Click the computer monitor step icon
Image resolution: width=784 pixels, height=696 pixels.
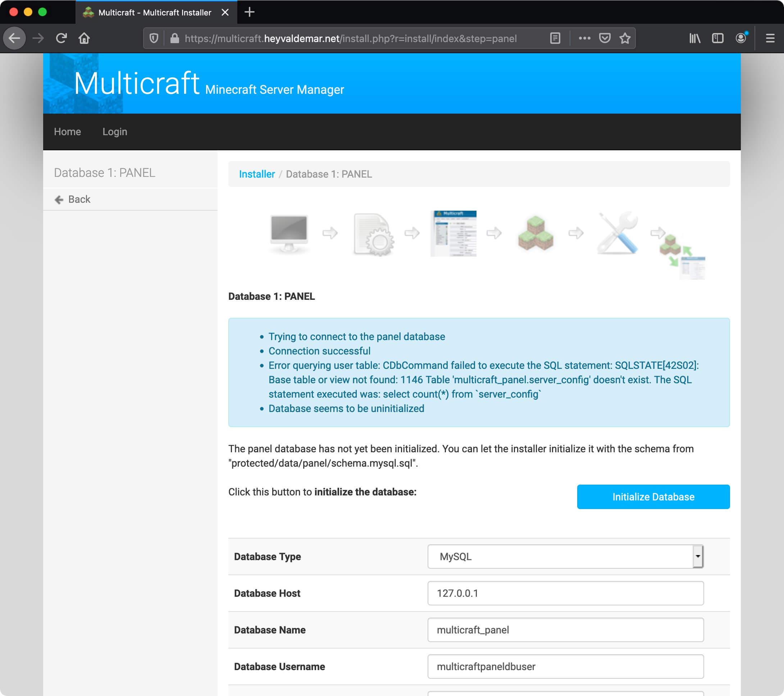(289, 233)
